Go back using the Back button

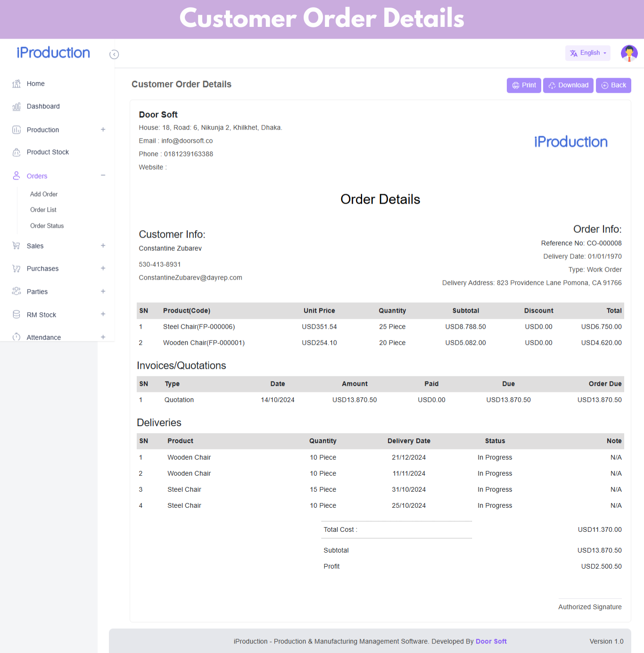[613, 85]
